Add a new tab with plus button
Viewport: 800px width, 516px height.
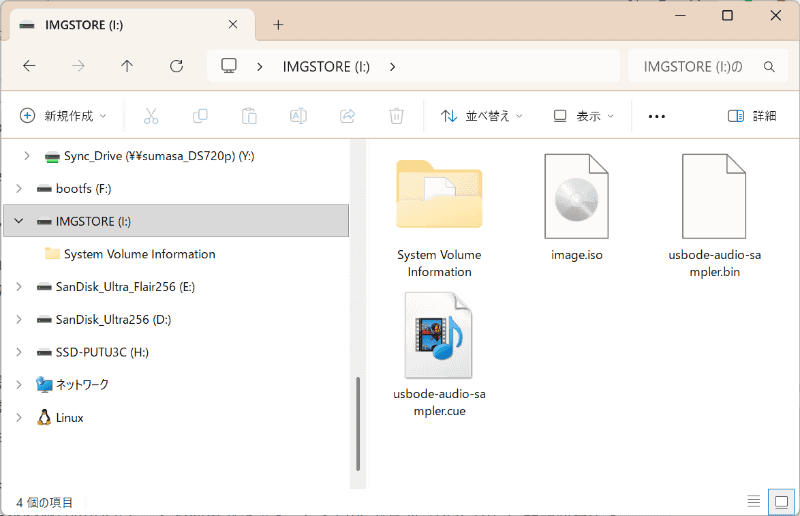278,24
